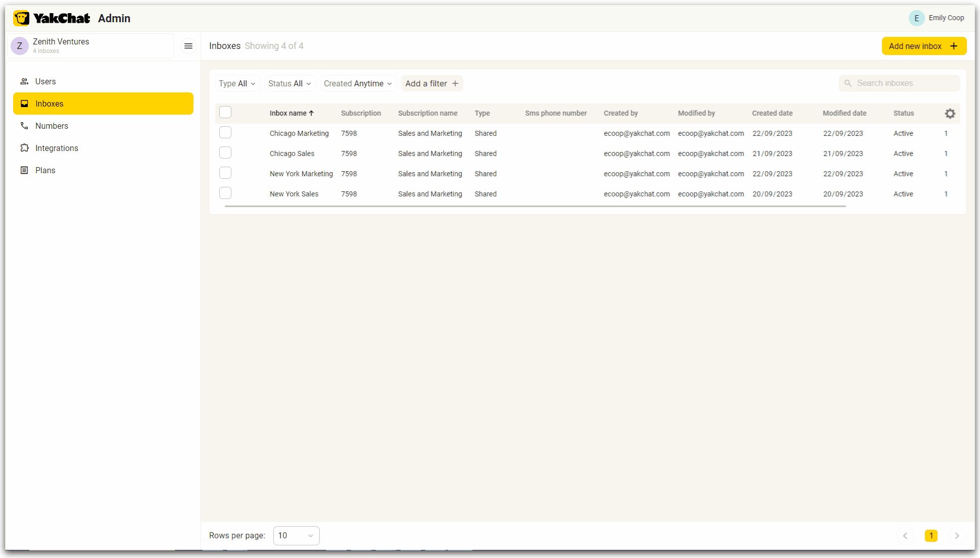Switch to the Inboxes section
The width and height of the screenshot is (980, 558).
click(49, 104)
